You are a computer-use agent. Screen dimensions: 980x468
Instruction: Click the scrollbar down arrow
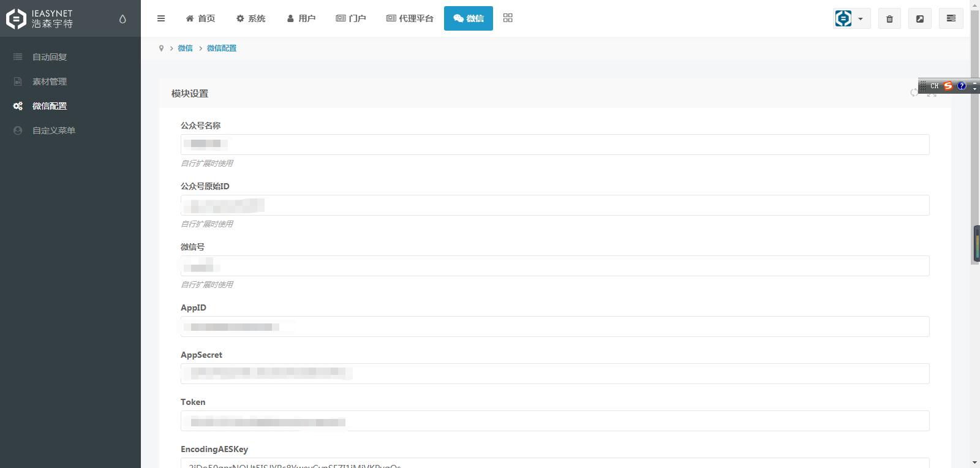974,463
